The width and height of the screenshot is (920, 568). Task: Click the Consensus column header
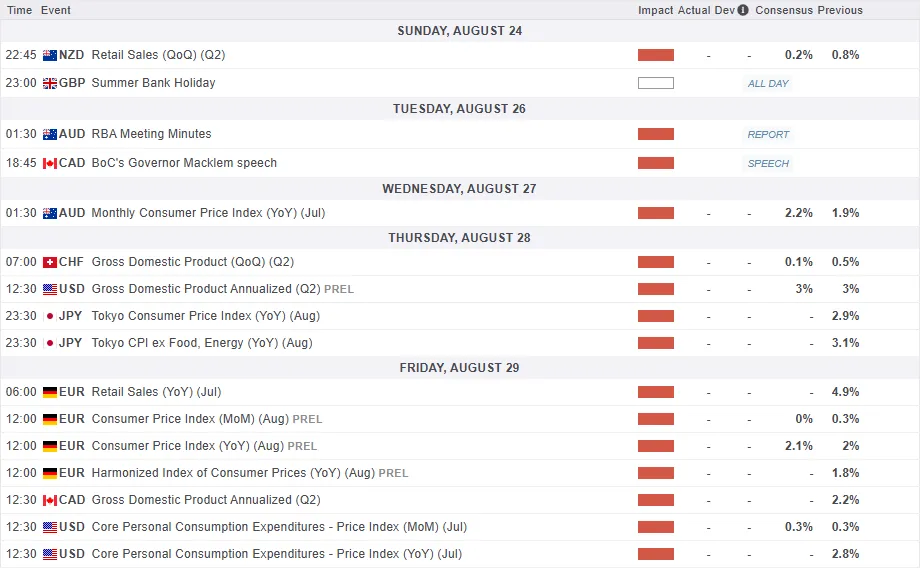pos(783,10)
